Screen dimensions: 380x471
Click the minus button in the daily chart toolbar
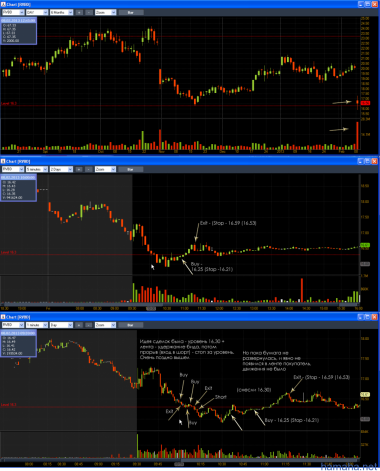click(x=89, y=12)
